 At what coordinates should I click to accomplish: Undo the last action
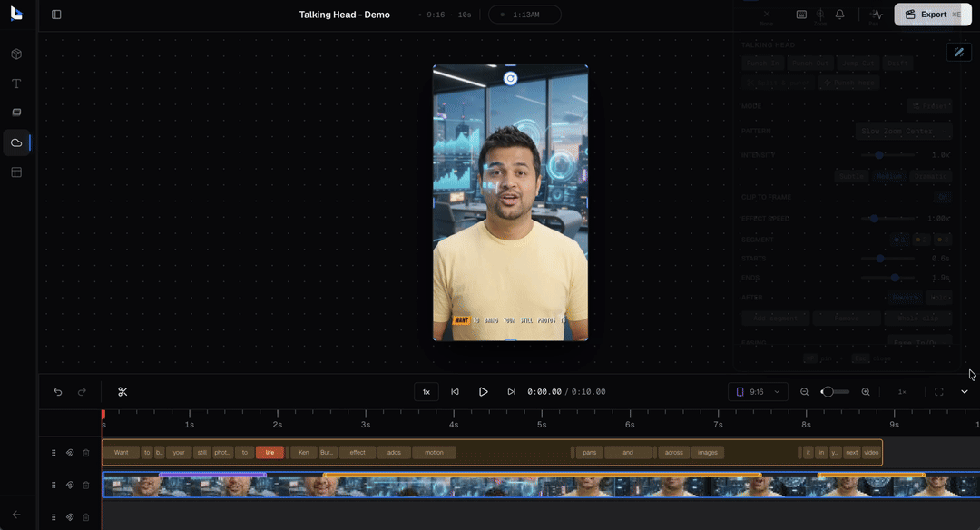[x=58, y=392]
